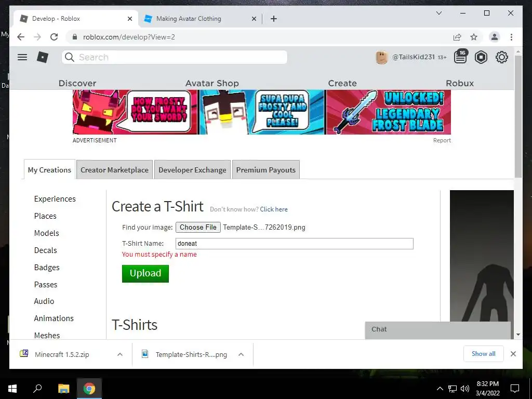Go to Discover in navigation
Image resolution: width=532 pixels, height=399 pixels.
coord(77,83)
